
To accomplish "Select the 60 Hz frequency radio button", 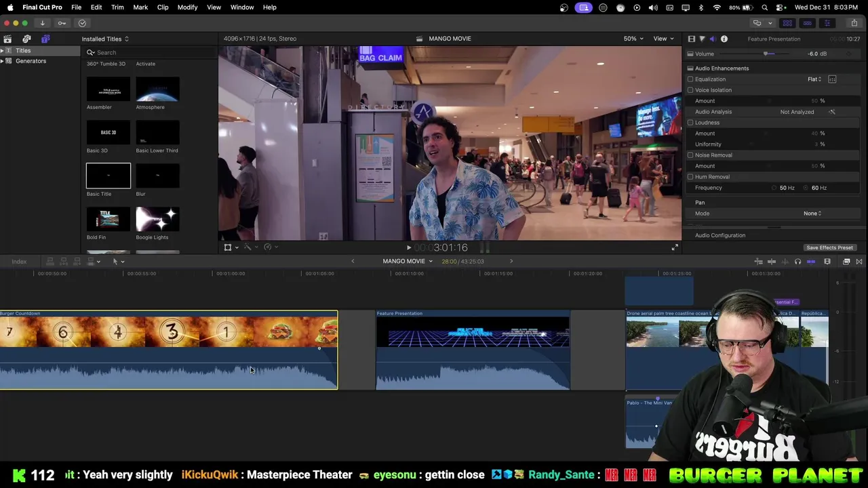I will tap(806, 188).
